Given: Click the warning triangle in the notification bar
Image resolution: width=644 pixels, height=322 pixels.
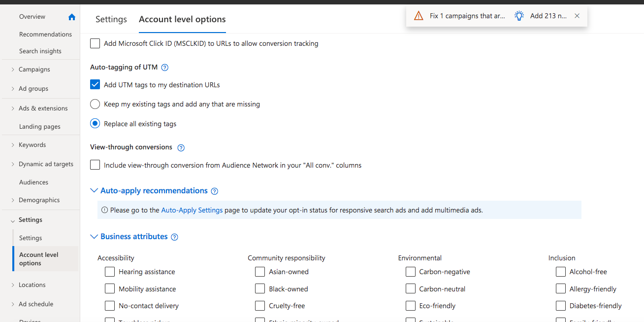Looking at the screenshot, I should coord(418,15).
